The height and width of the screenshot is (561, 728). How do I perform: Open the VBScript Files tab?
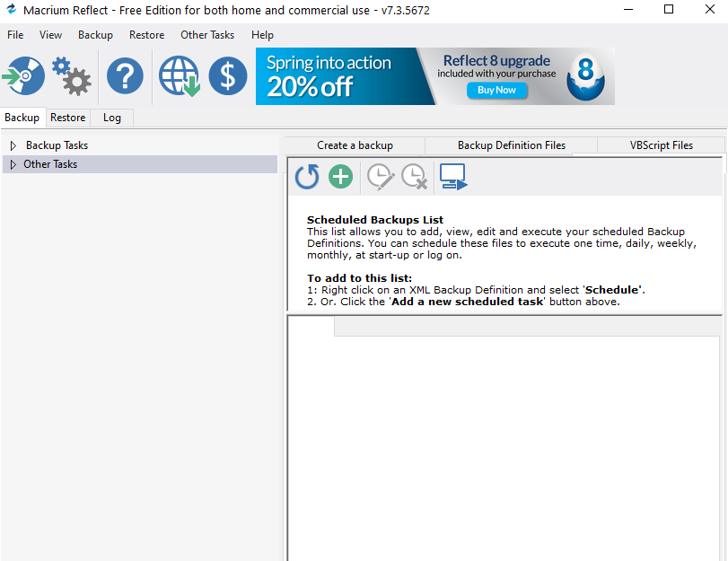662,145
